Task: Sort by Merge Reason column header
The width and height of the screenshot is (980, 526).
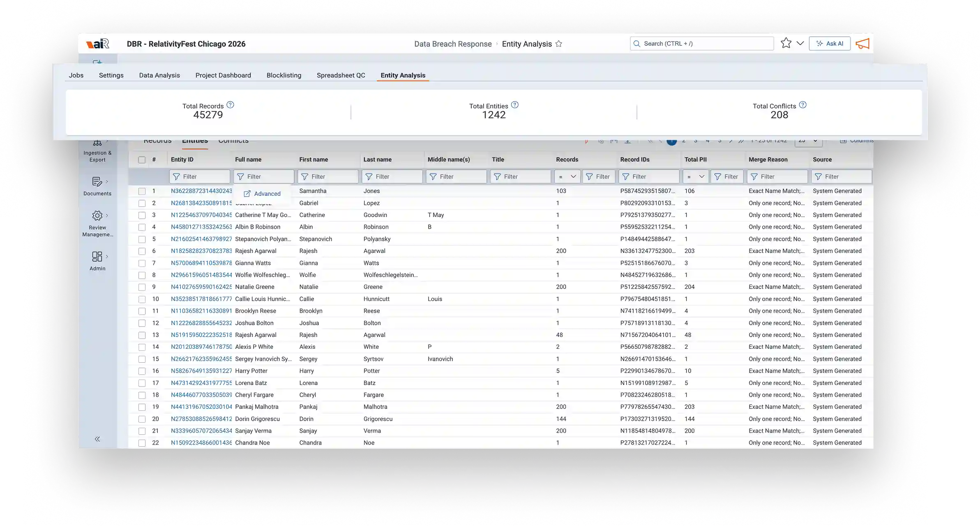Action: [x=768, y=160]
